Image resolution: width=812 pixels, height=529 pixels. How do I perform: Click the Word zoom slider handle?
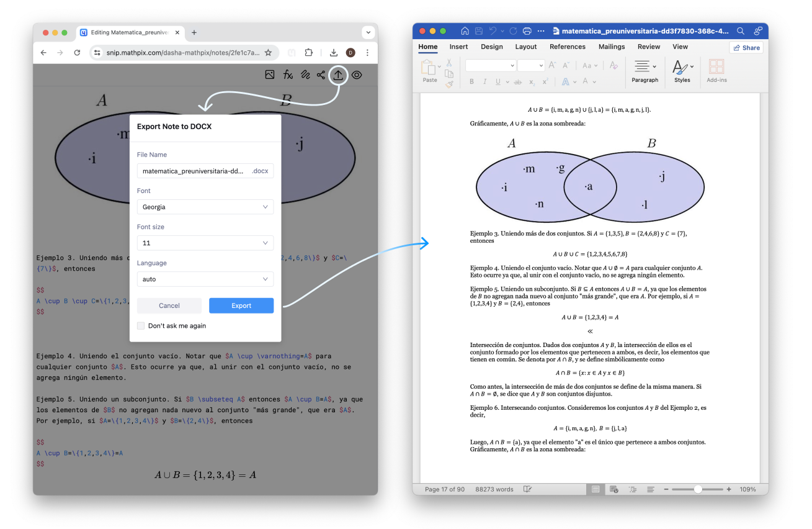[x=698, y=489]
